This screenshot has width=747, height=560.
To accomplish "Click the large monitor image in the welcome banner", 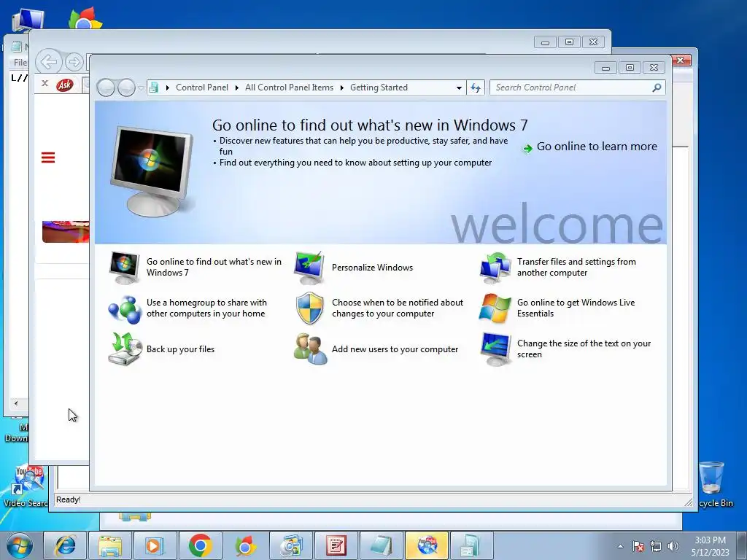I will (152, 171).
